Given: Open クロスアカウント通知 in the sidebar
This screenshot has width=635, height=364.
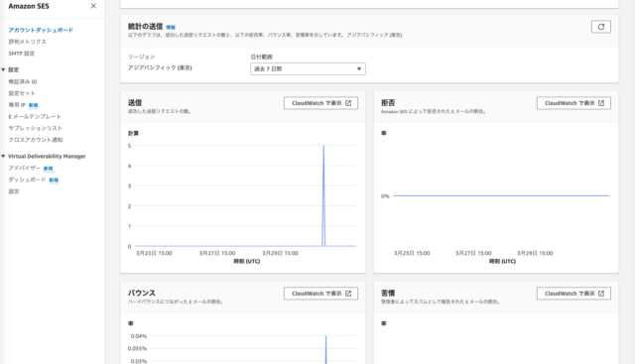Looking at the screenshot, I should [36, 140].
